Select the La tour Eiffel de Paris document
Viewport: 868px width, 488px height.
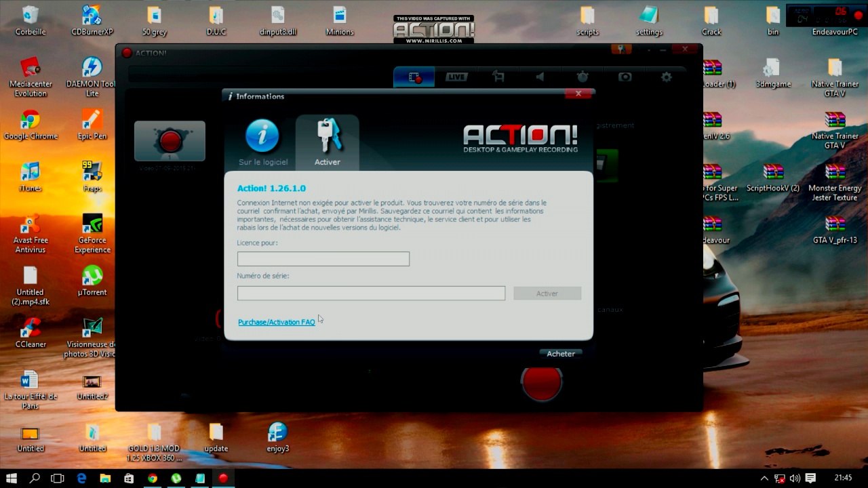[31, 390]
